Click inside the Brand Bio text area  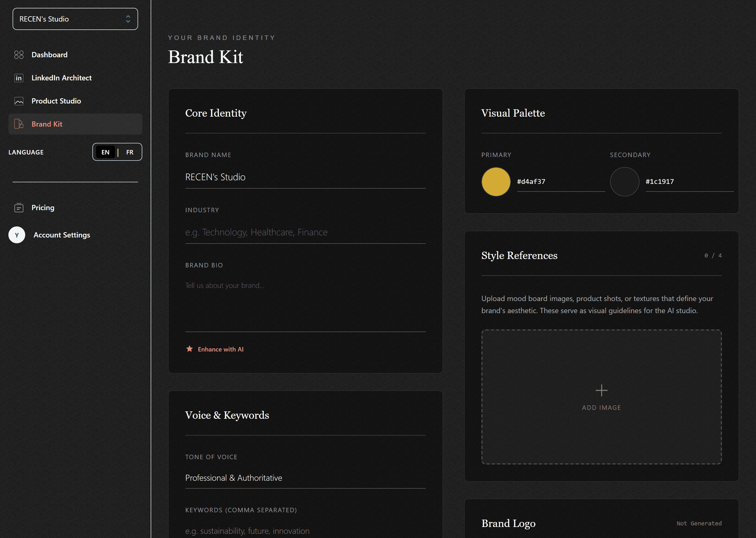pyautogui.click(x=304, y=298)
